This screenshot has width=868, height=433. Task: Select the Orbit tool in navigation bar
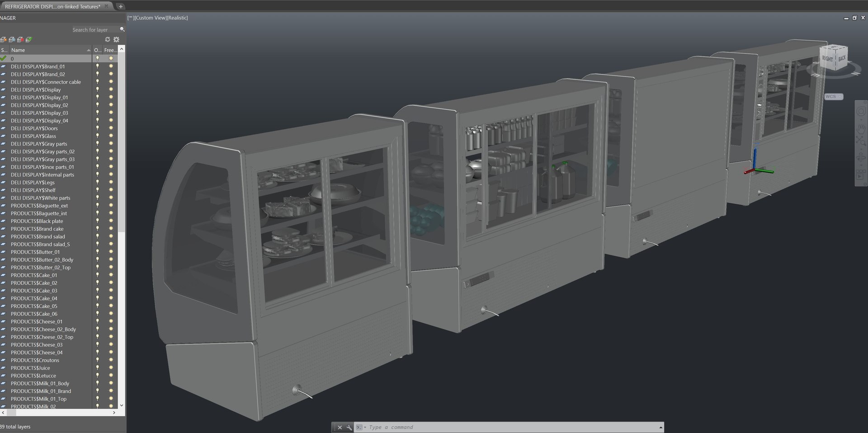point(861,158)
